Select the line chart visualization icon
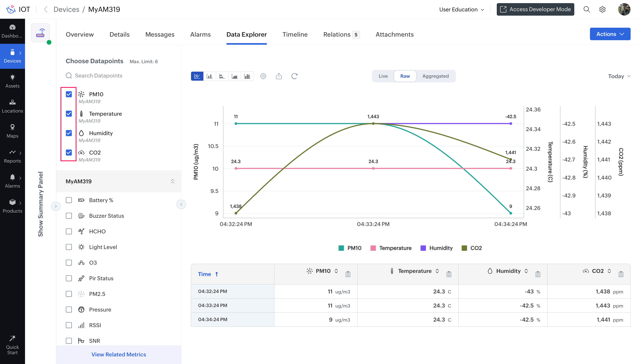This screenshot has width=640, height=364. (x=197, y=76)
